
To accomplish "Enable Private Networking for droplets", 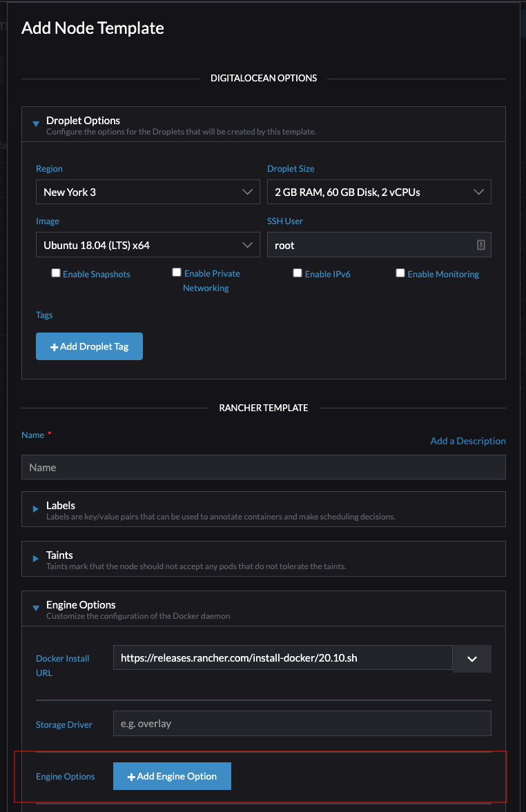I will 177,272.
